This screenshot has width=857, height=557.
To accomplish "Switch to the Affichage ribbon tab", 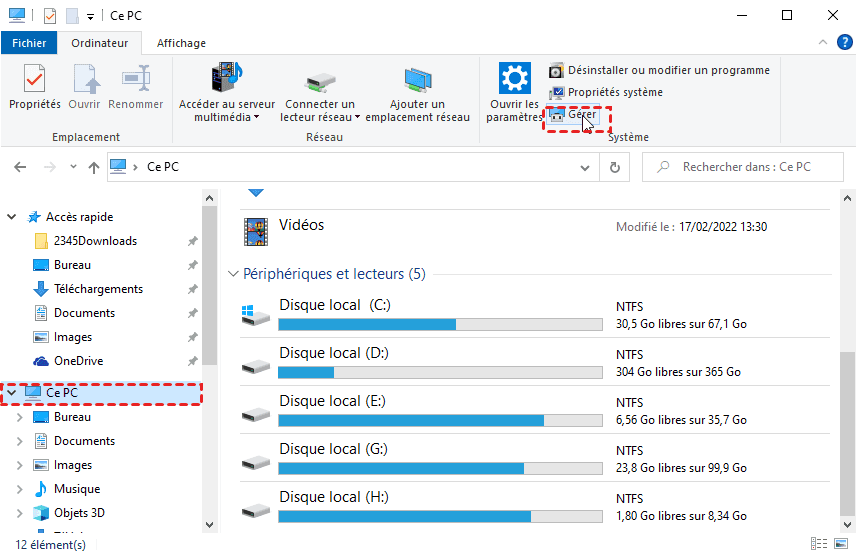I will [x=181, y=43].
